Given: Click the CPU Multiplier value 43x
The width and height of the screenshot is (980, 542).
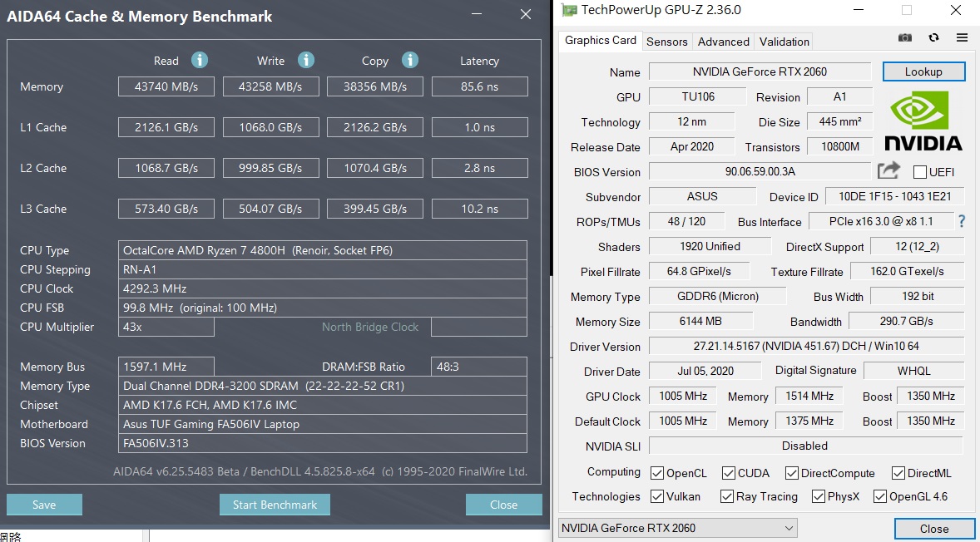Looking at the screenshot, I should pos(166,327).
